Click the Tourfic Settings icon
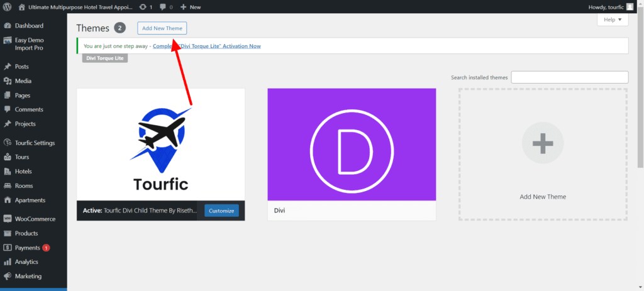 pos(7,143)
